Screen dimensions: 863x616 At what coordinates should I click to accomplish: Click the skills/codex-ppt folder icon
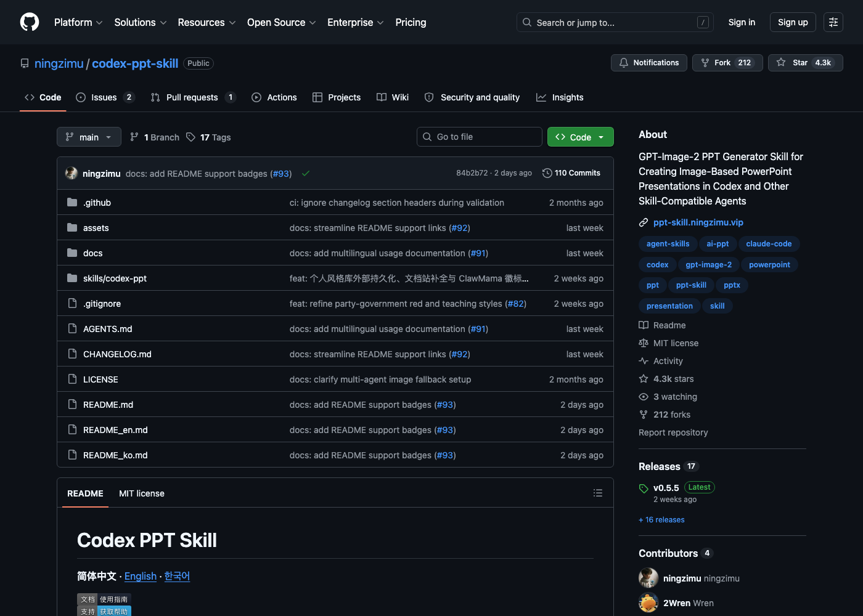[72, 278]
